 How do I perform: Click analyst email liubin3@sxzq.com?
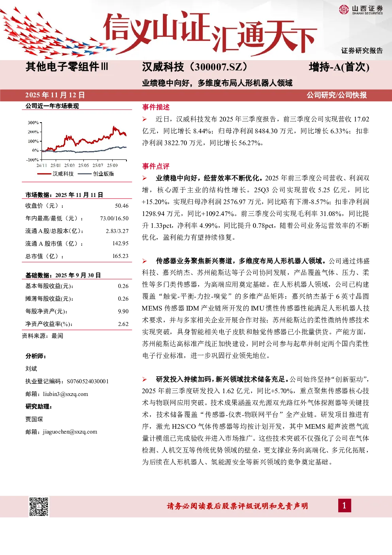66,394
